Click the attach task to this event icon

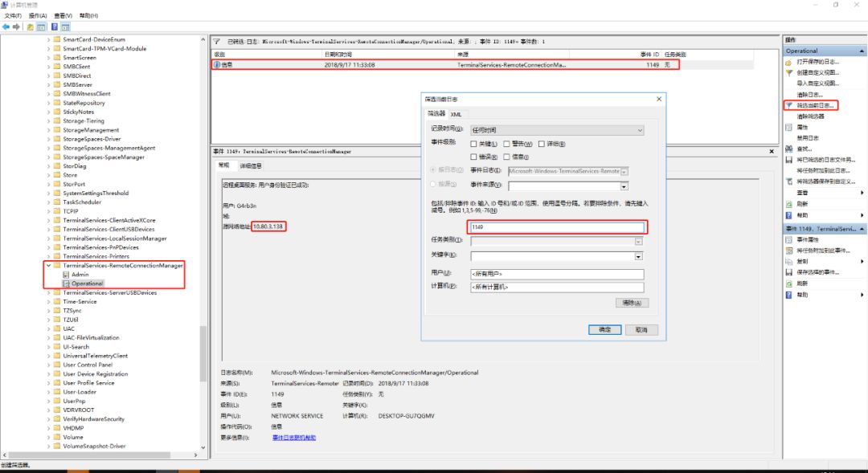coord(789,251)
